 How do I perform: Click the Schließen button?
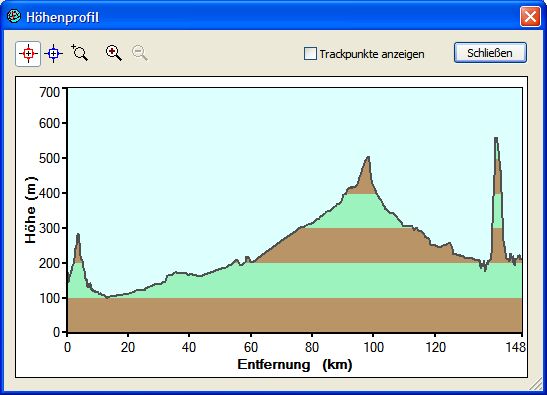coord(490,53)
